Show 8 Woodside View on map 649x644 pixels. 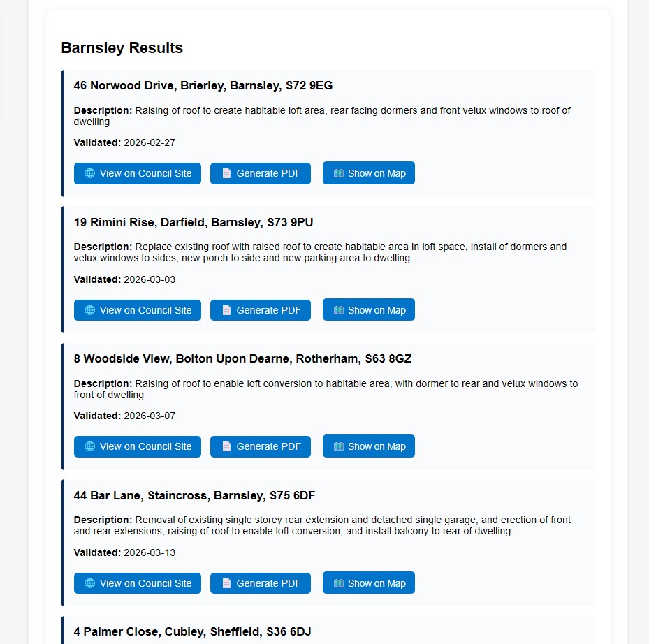[368, 446]
